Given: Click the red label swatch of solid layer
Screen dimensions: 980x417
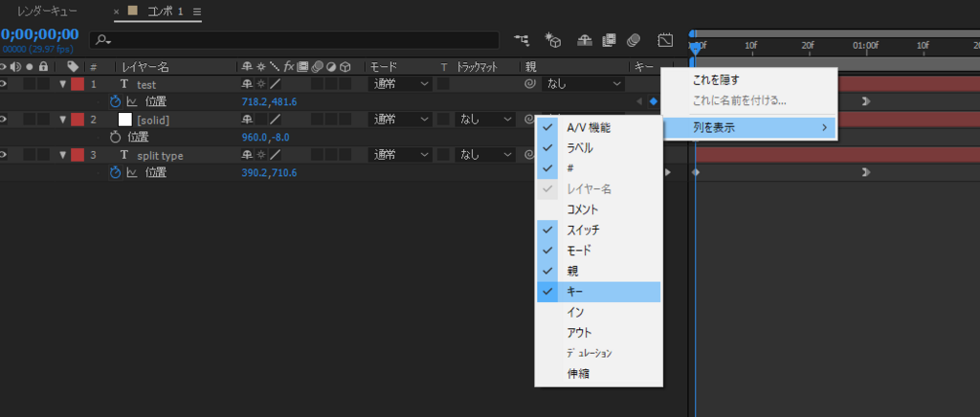Looking at the screenshot, I should (78, 120).
